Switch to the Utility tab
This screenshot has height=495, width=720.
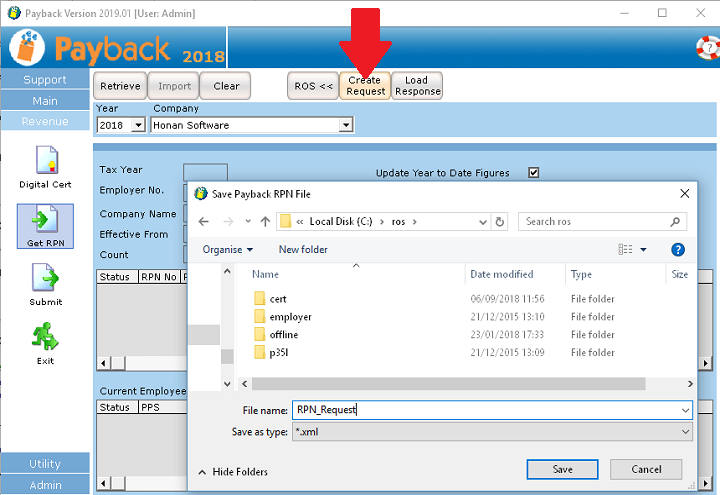pyautogui.click(x=45, y=464)
